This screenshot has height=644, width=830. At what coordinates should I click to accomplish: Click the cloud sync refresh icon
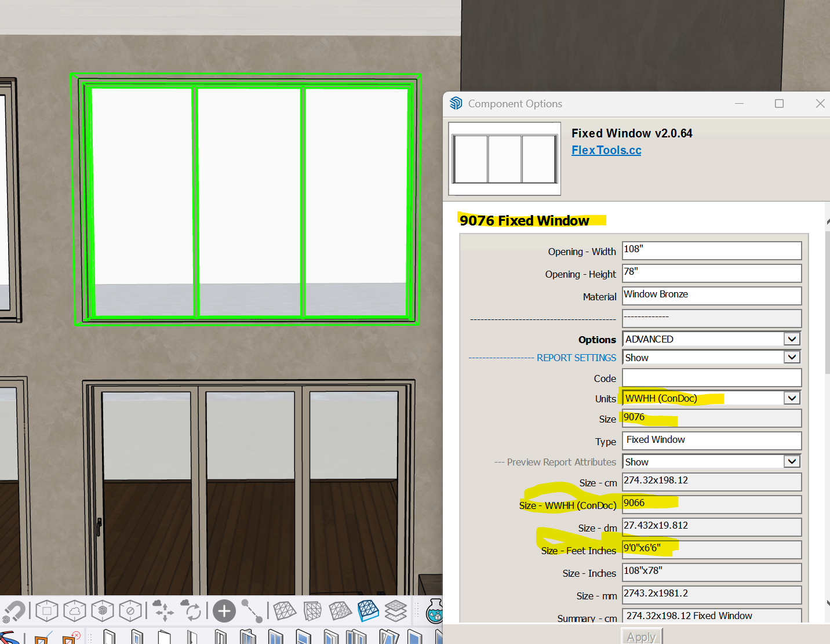coord(192,611)
